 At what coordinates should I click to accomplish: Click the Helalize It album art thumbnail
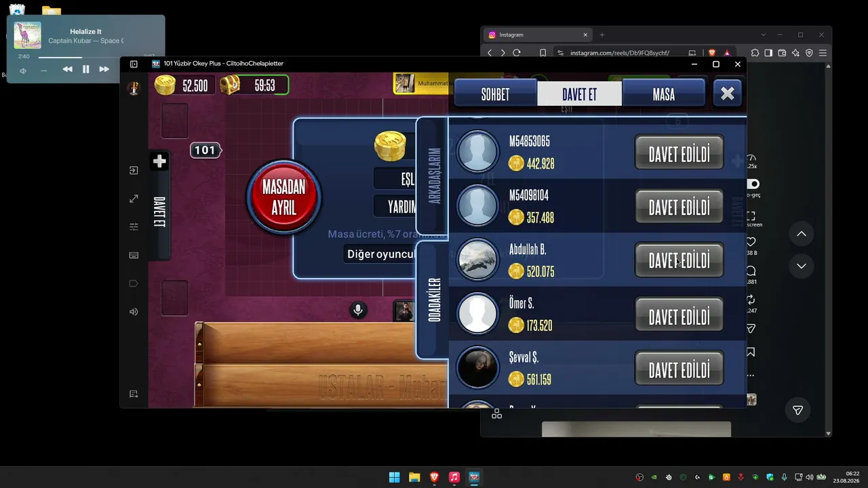coord(28,35)
